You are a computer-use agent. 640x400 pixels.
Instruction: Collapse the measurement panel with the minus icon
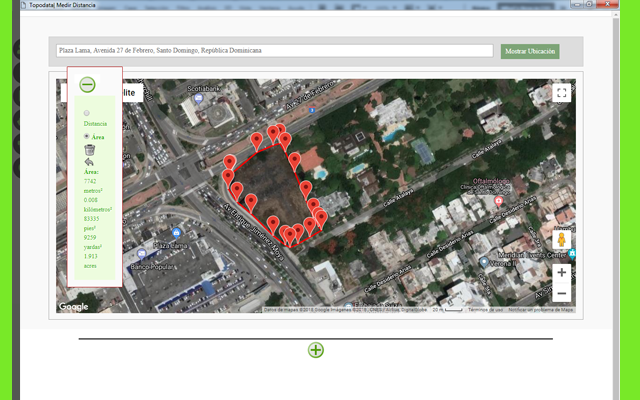[87, 84]
